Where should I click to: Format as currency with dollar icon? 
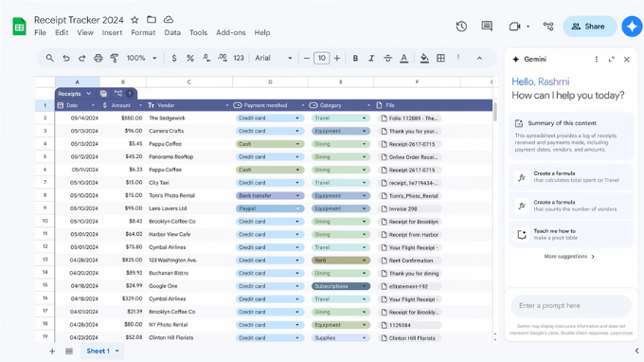[174, 59]
